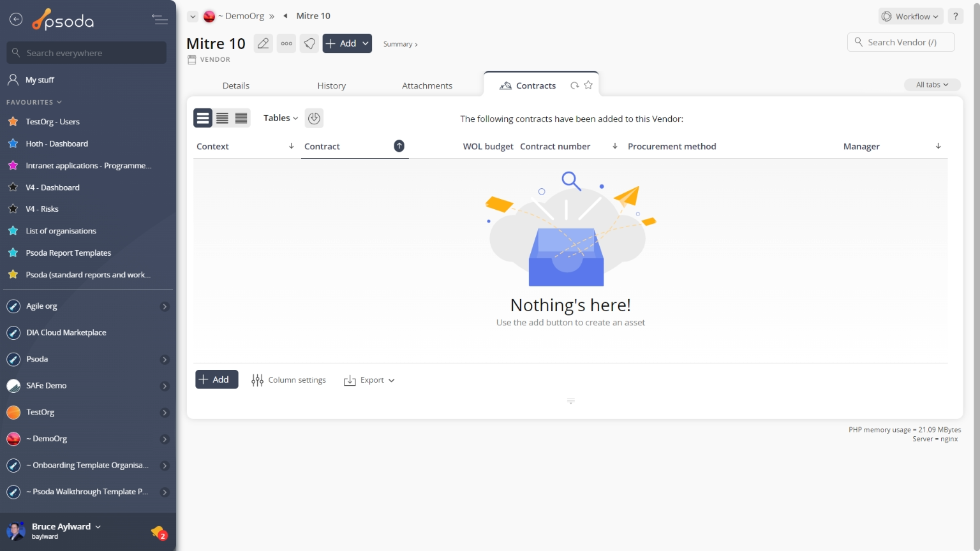
Task: Select the medium row density view
Action: [222, 118]
